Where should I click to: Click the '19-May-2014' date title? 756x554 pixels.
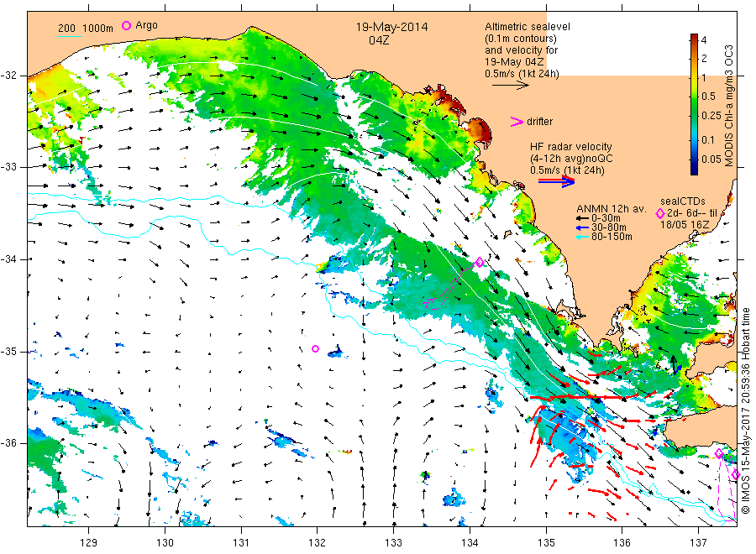pyautogui.click(x=391, y=27)
